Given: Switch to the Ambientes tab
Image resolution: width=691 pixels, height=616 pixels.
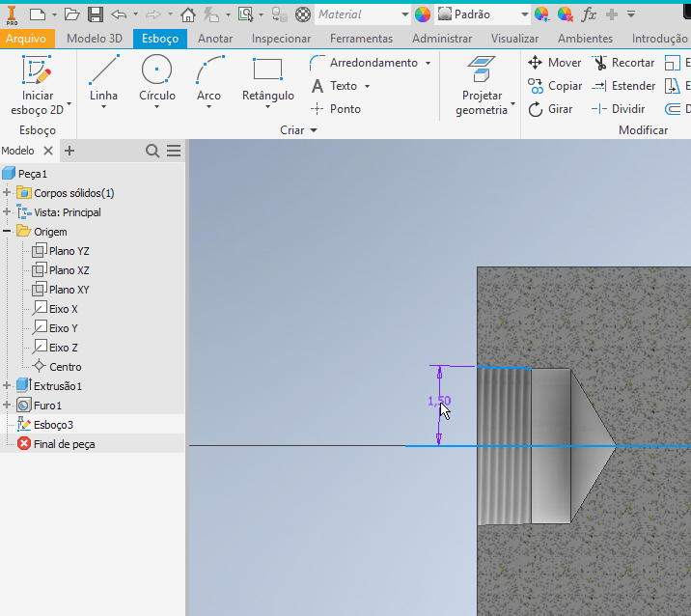Looking at the screenshot, I should [x=585, y=39].
